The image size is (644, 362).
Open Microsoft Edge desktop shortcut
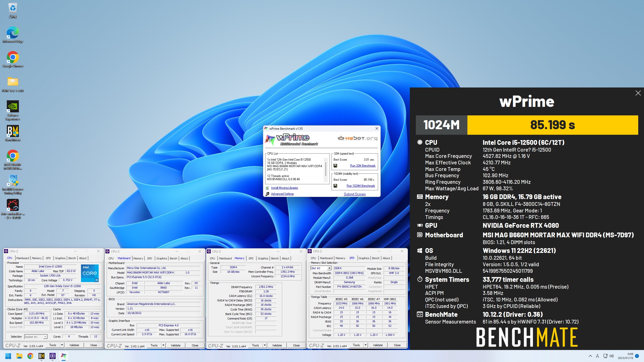pyautogui.click(x=13, y=35)
